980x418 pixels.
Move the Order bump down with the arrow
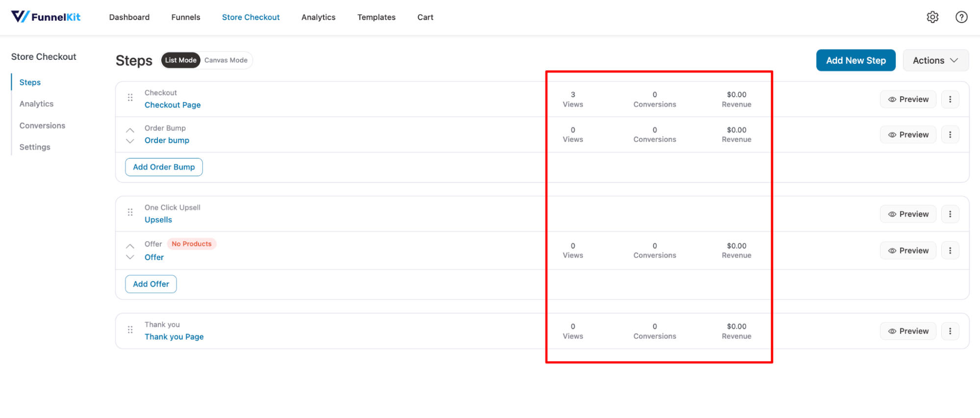(130, 141)
